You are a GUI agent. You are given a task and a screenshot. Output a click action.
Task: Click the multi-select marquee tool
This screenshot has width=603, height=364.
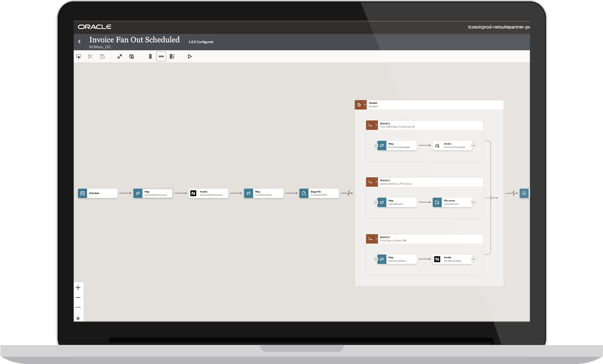(79, 57)
